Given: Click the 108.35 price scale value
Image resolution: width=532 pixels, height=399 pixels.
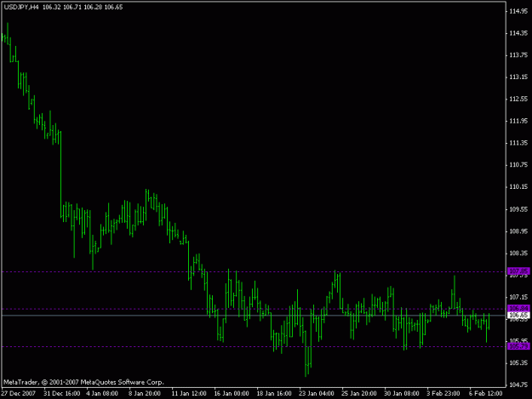Looking at the screenshot, I should coord(518,254).
